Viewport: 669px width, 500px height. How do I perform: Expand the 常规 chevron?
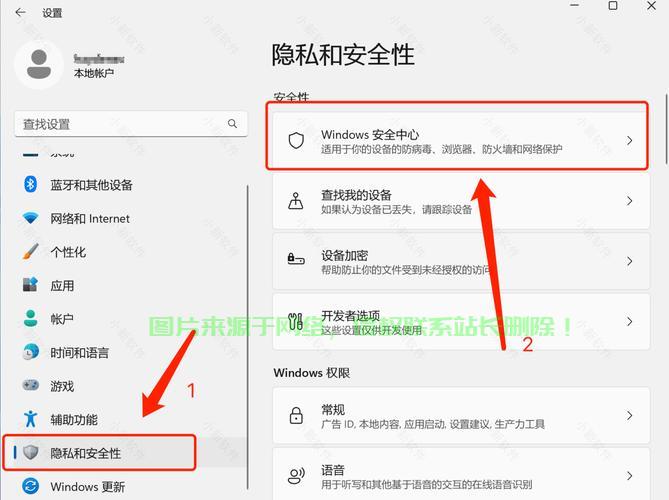629,415
